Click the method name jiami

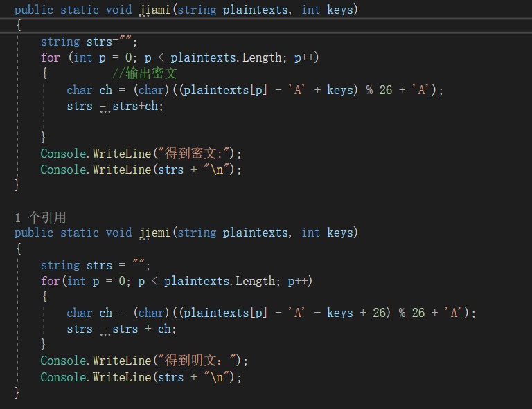154,10
